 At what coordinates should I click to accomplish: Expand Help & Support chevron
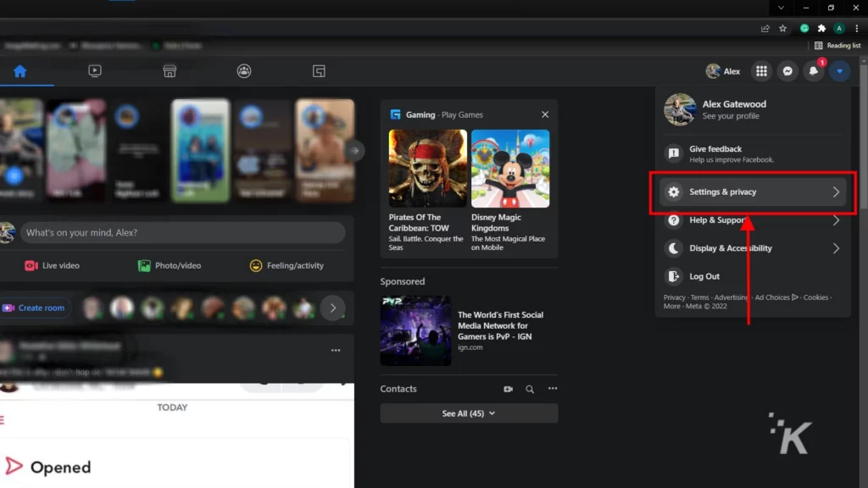point(836,220)
